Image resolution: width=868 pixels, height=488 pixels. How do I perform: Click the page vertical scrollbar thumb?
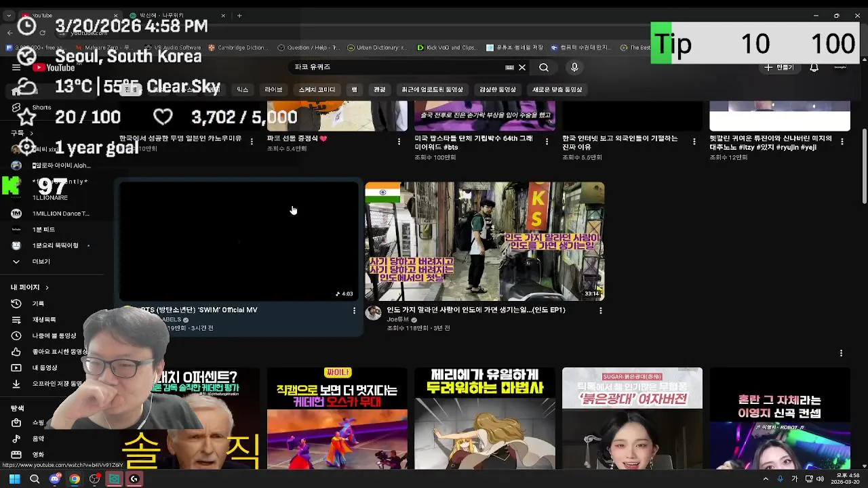(x=864, y=165)
